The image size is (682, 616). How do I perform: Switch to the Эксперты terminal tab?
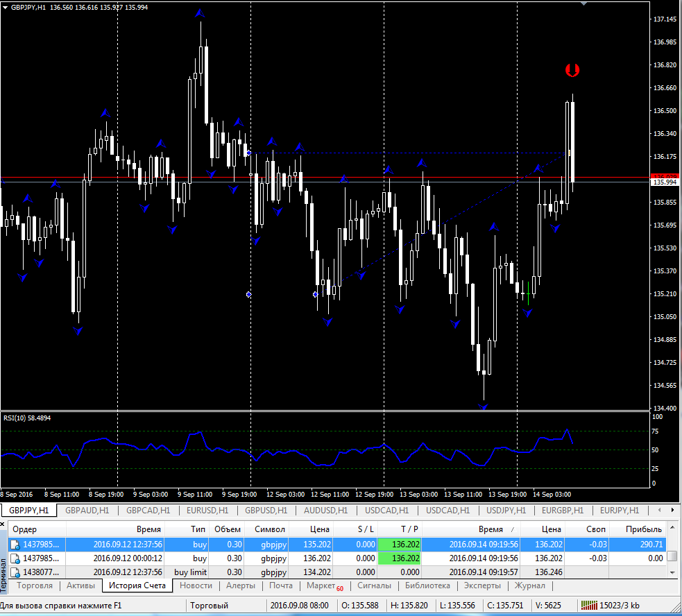482,585
